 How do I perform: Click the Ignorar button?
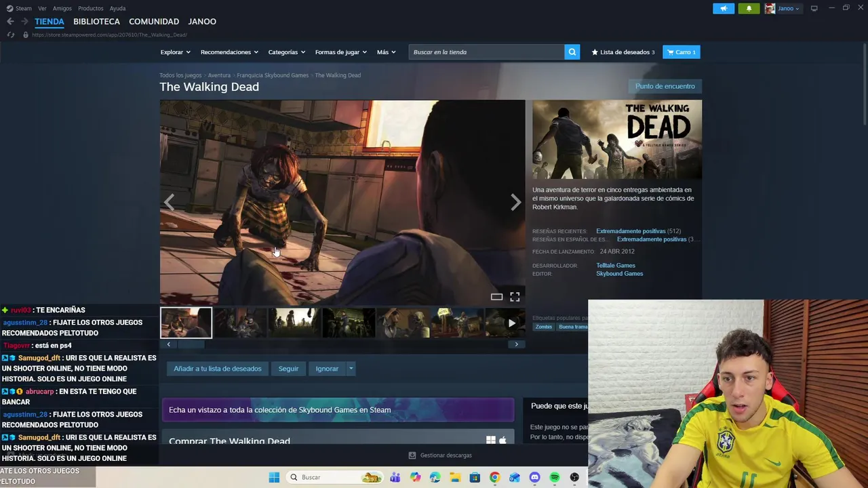[327, 369]
